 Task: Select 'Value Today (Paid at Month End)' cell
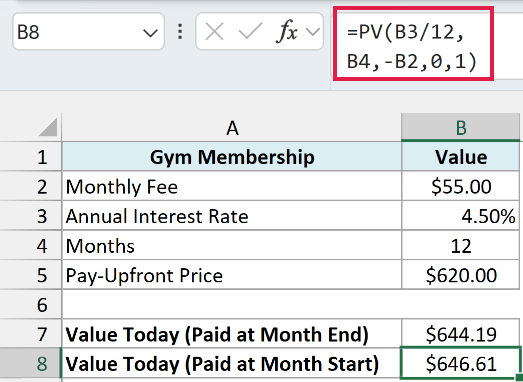[232, 334]
